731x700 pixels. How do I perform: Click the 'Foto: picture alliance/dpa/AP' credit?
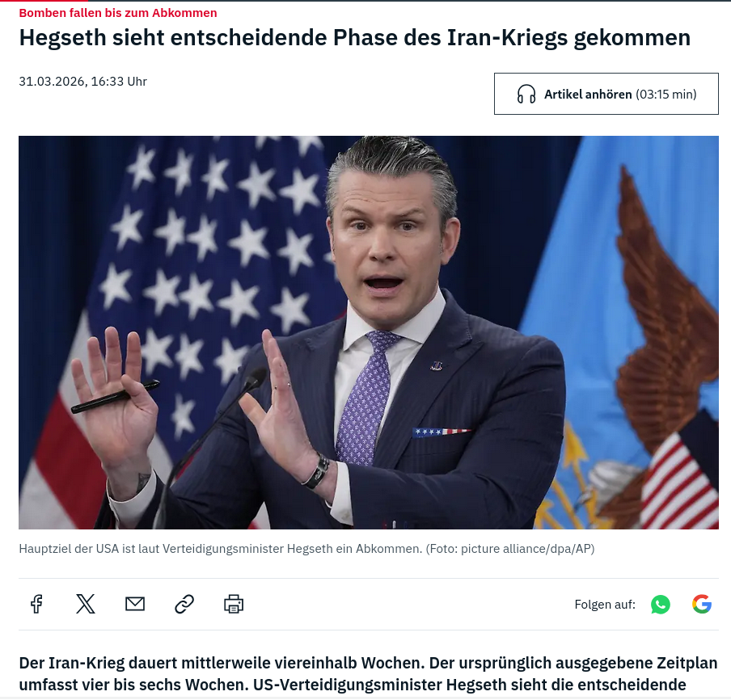pos(510,549)
